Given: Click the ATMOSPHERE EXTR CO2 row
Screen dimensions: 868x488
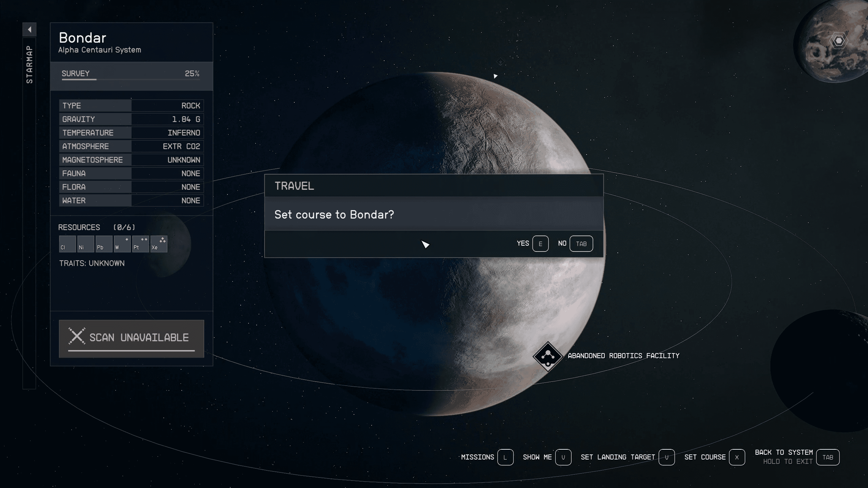Looking at the screenshot, I should coord(132,146).
